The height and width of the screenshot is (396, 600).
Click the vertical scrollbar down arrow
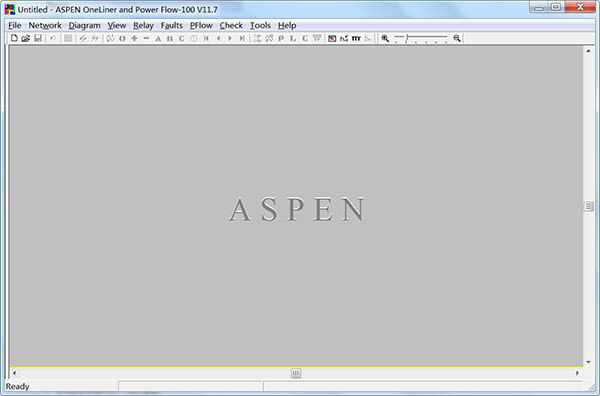click(589, 362)
